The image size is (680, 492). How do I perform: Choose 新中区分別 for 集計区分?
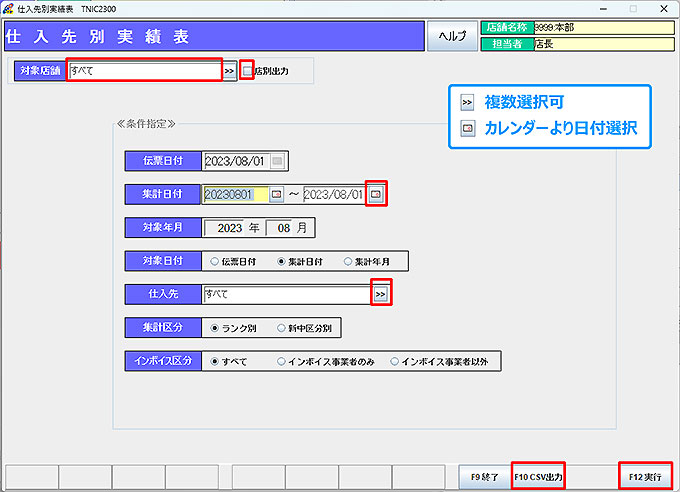click(281, 328)
